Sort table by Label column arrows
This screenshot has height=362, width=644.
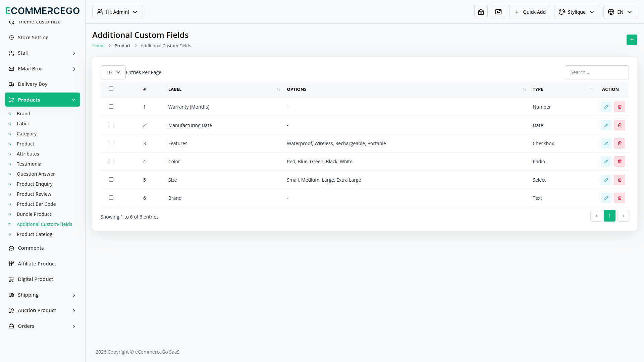click(278, 89)
